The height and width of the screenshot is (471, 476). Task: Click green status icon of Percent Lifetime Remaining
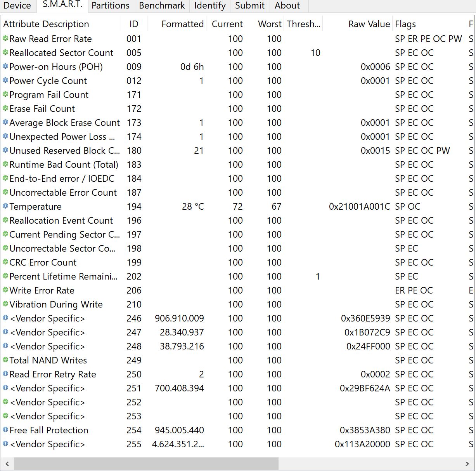click(5, 276)
